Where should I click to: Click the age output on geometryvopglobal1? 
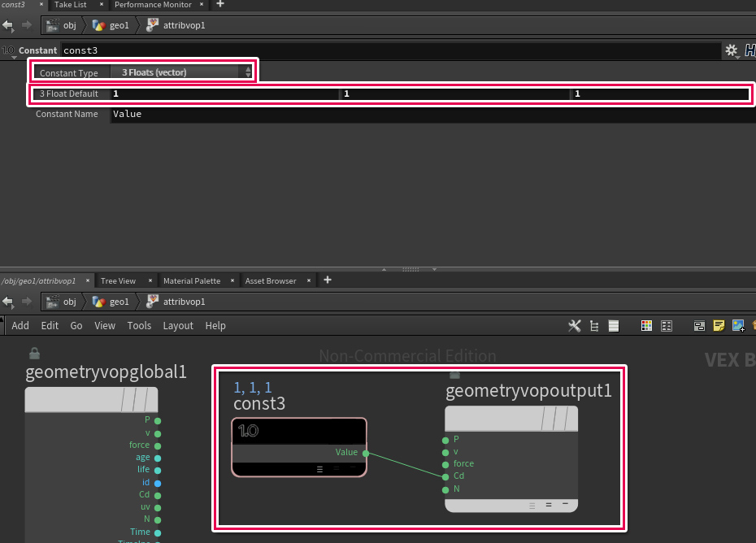click(158, 458)
